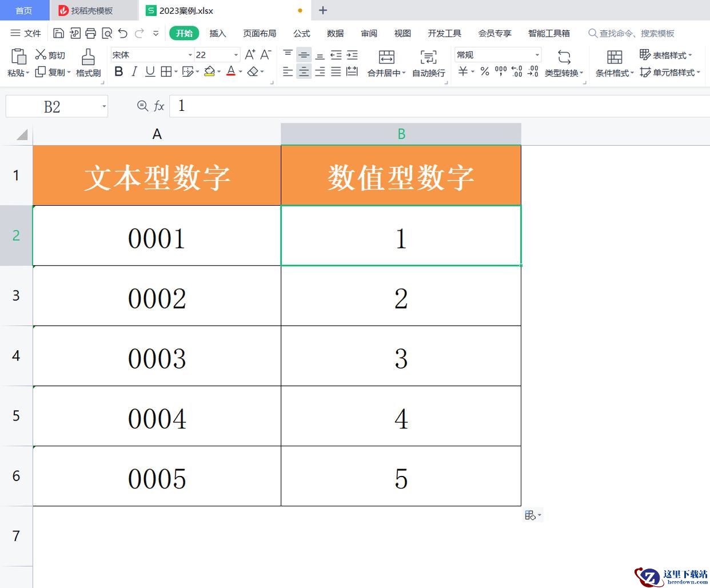710x588 pixels.
Task: Increase font size with A+ icon
Action: click(x=250, y=55)
